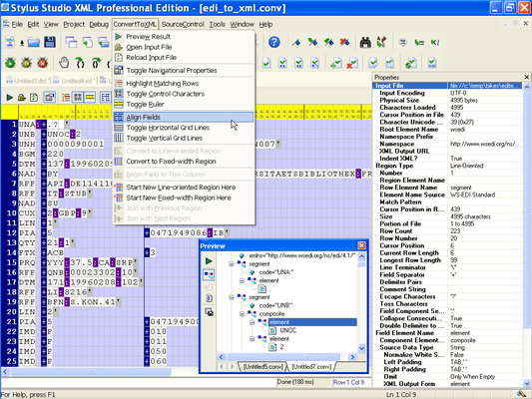Toggle Control Characters button in editor toolbar
Viewport: 532px width, 399px height.
tap(78, 98)
